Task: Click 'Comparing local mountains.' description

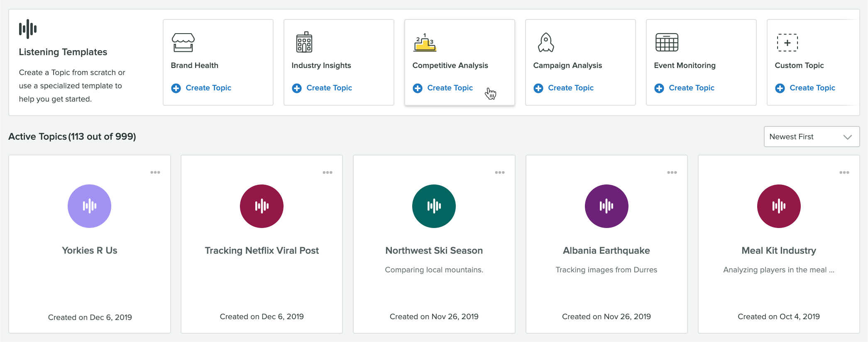Action: tap(434, 270)
